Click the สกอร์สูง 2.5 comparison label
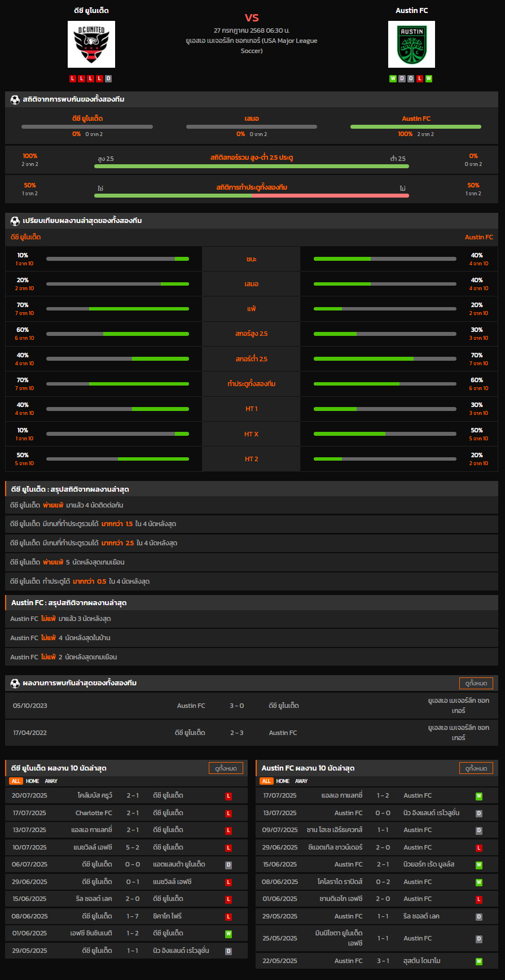Screen dimensions: 505x980 point(252,334)
